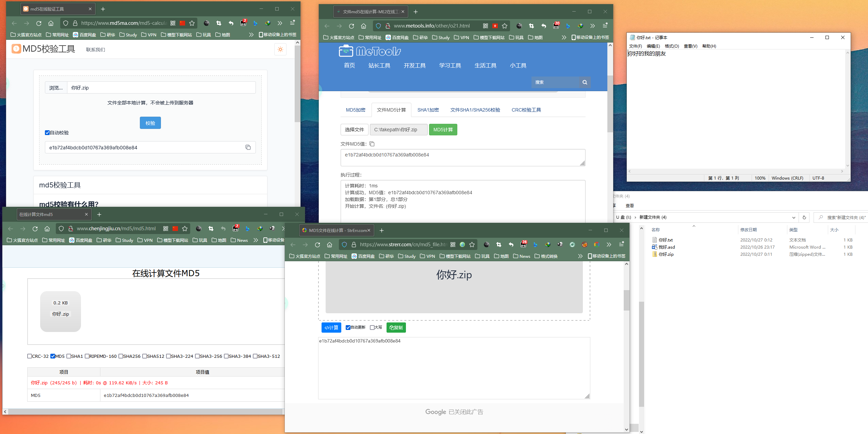868x434 pixels.
Task: Uncheck 自动校验 checkbox
Action: click(x=47, y=133)
